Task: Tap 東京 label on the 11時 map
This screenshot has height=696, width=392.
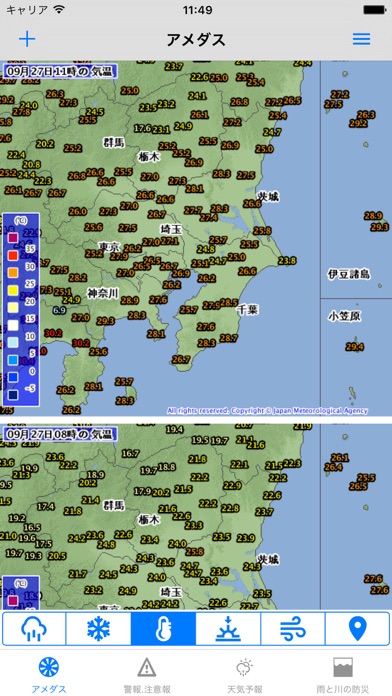Action: coord(110,247)
